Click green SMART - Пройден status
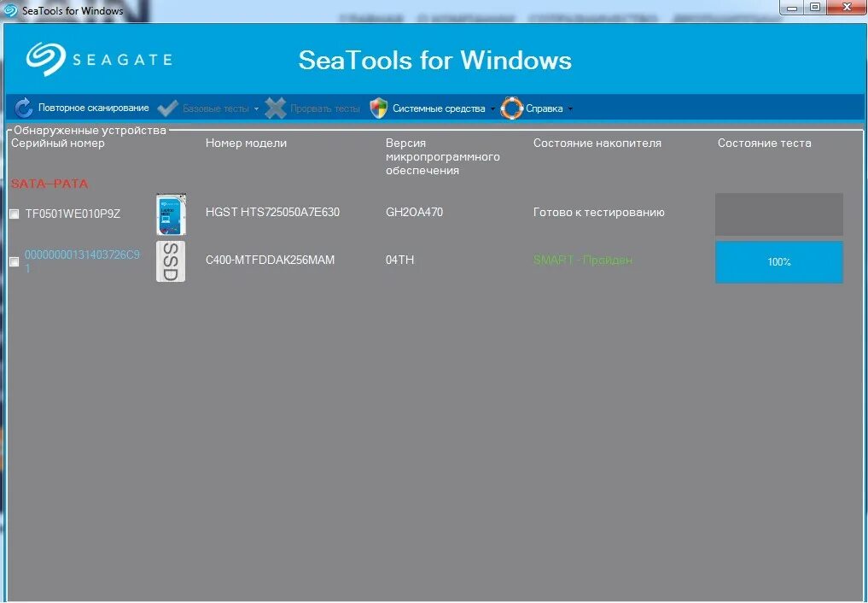This screenshot has width=868, height=603. point(582,260)
